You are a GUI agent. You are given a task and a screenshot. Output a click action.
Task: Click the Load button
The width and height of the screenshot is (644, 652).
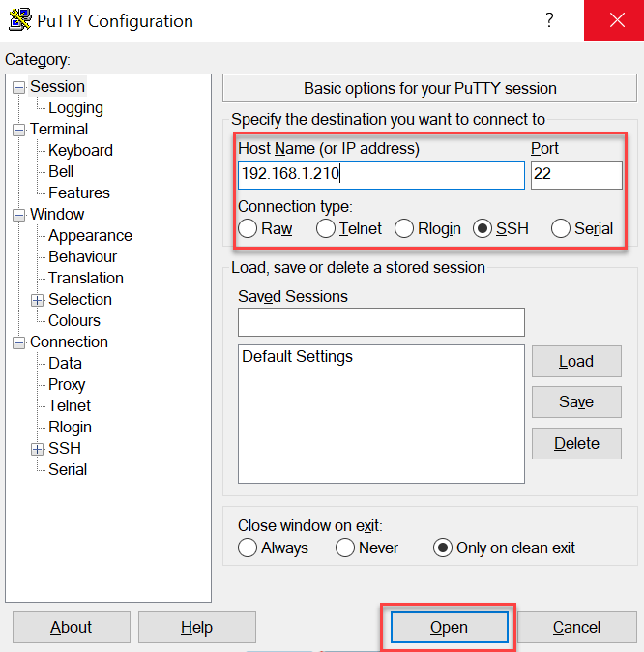pyautogui.click(x=576, y=362)
